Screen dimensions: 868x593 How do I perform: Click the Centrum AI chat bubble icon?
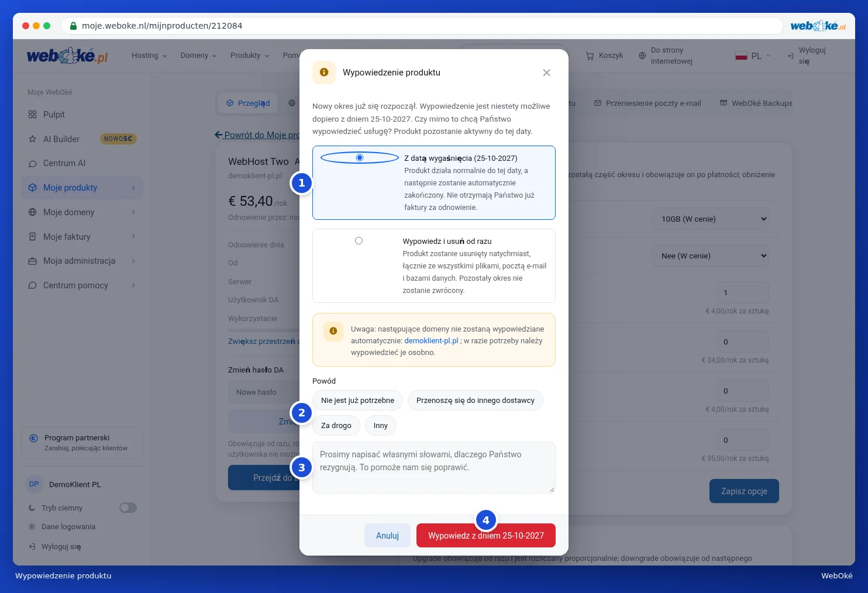32,164
